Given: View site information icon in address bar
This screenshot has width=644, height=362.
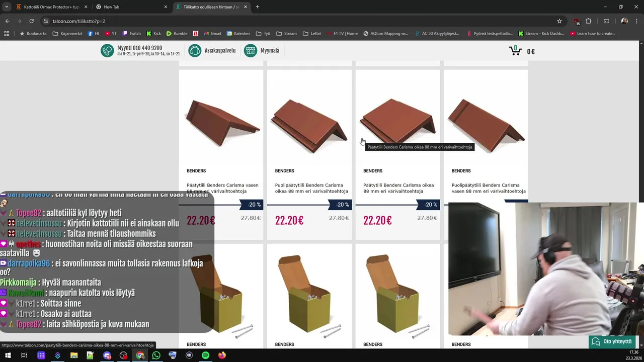Looking at the screenshot, I should point(45,21).
